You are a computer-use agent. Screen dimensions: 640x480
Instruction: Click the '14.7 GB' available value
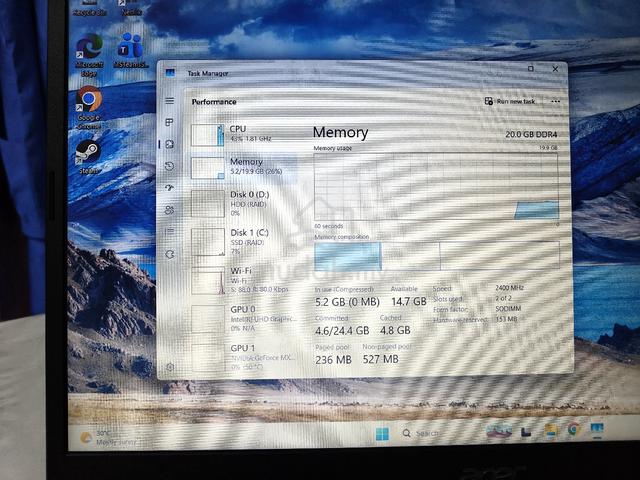[x=409, y=302]
